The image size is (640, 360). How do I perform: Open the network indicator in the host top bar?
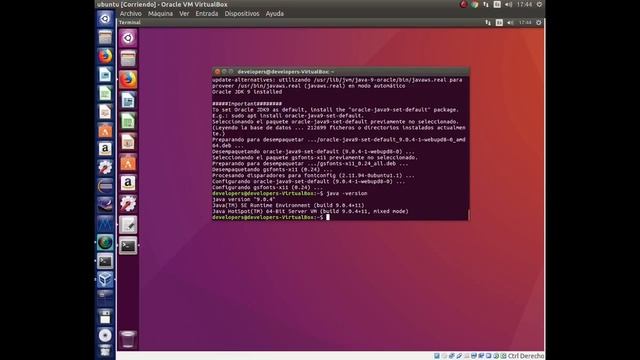(486, 4)
